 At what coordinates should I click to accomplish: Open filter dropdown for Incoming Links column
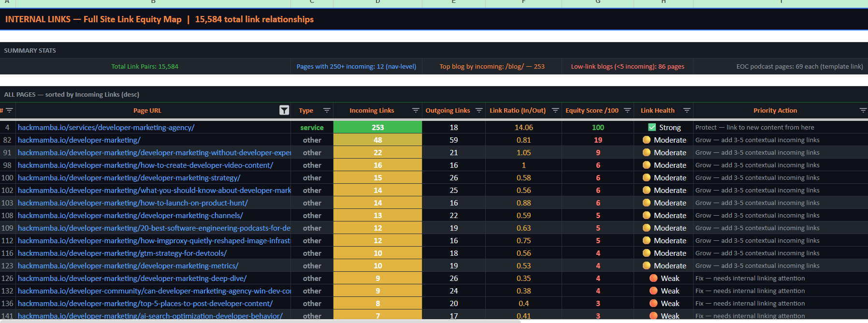click(x=415, y=110)
